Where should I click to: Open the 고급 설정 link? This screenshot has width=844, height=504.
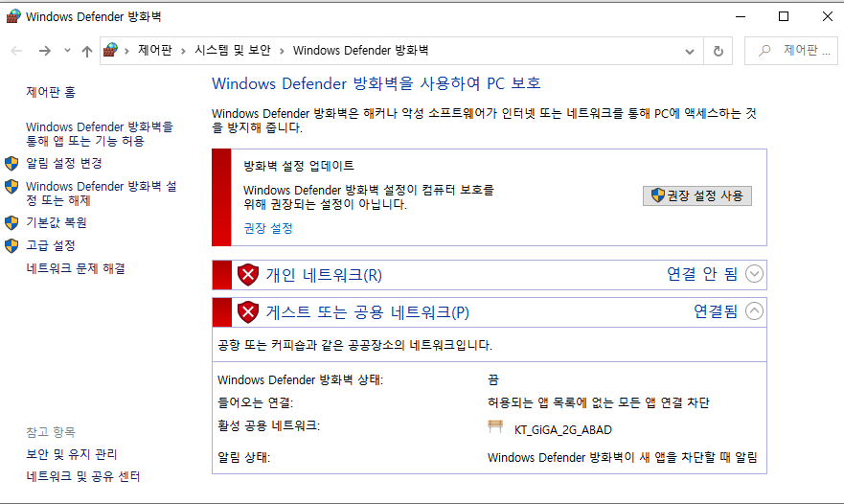51,245
